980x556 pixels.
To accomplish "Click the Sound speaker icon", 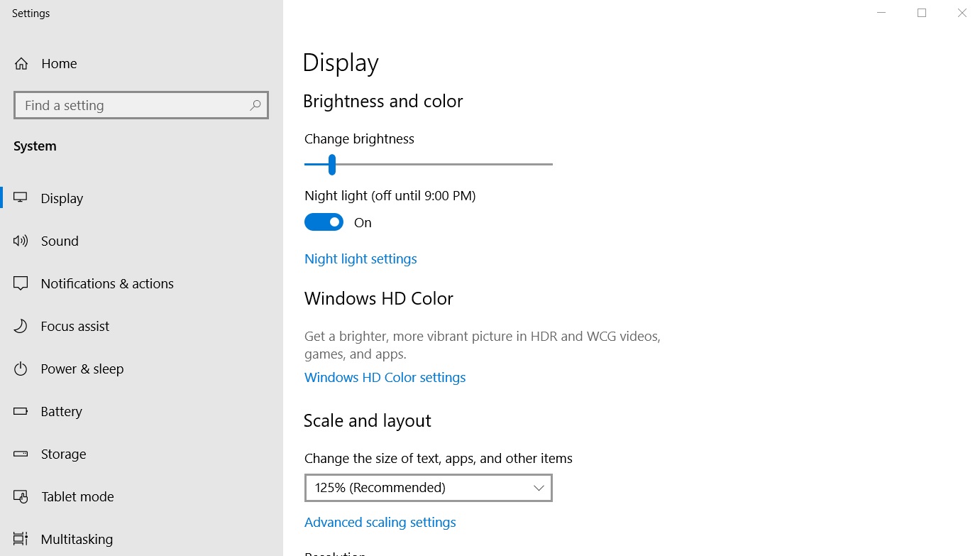I will pyautogui.click(x=21, y=241).
